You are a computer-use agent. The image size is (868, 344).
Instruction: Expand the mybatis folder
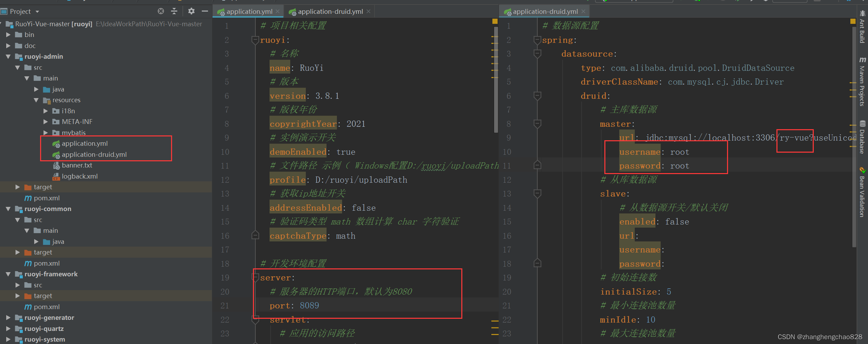click(x=46, y=133)
